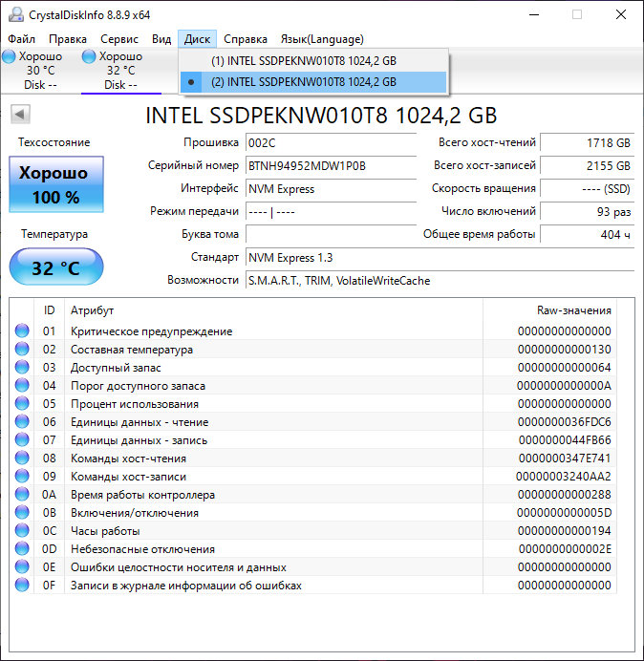Click power-on count value 93 раз

[x=587, y=212]
